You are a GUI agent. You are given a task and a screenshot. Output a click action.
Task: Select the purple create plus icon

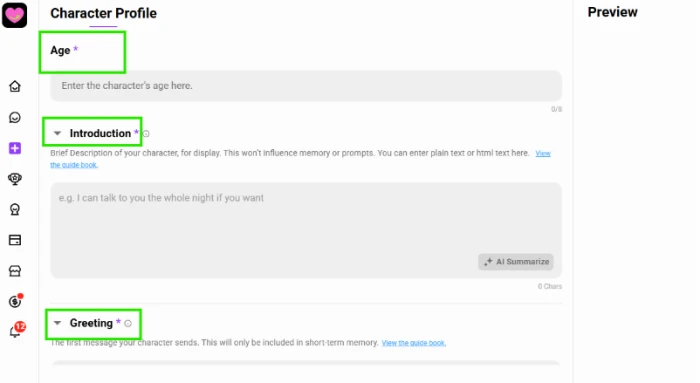coord(15,148)
